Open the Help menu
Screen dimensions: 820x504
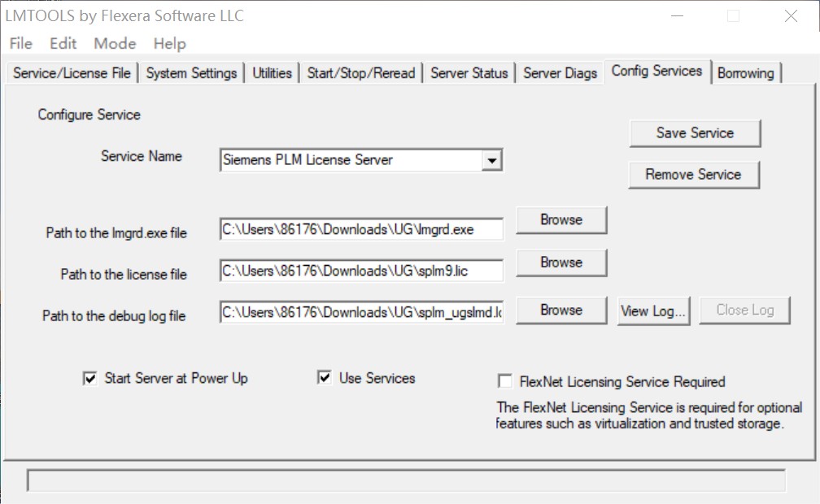tap(169, 43)
